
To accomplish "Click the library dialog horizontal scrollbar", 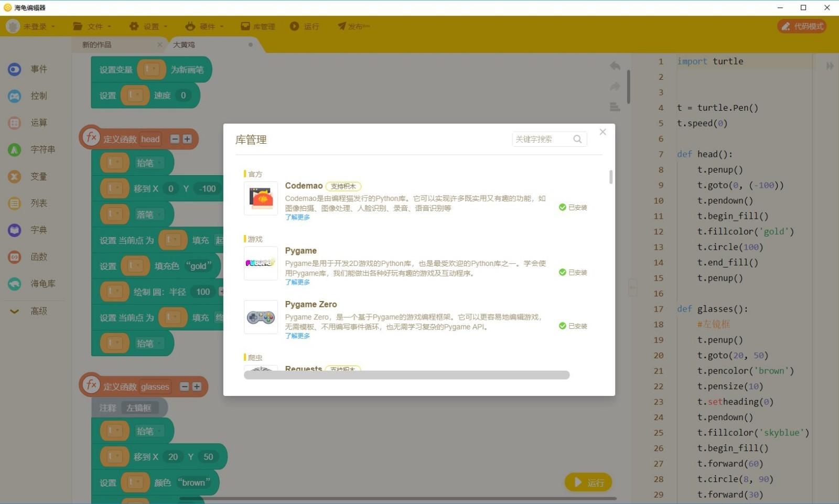I will click(407, 375).
